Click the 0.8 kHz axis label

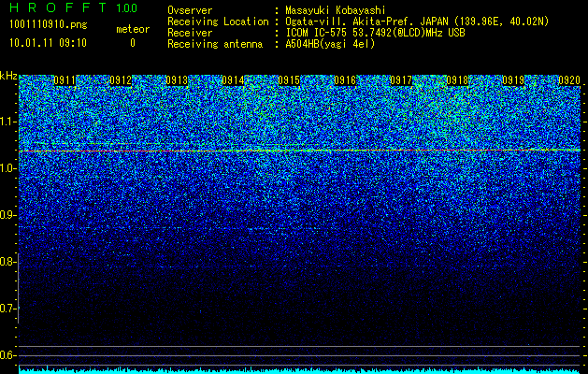point(7,262)
